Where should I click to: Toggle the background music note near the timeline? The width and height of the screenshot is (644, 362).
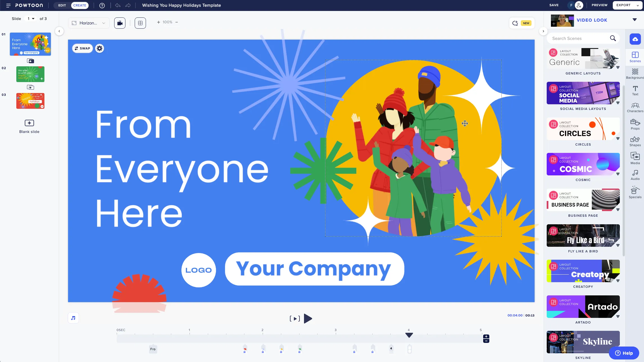tap(73, 318)
